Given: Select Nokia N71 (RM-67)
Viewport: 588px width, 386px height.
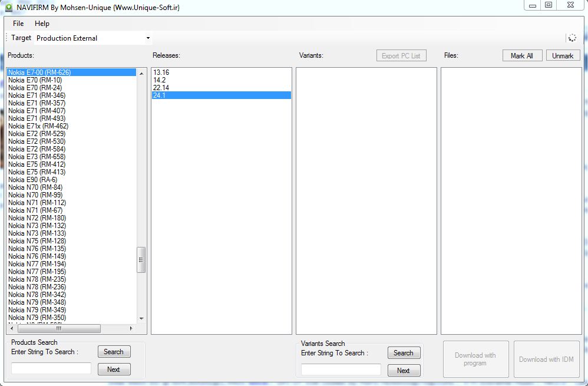Looking at the screenshot, I should 72,210.
